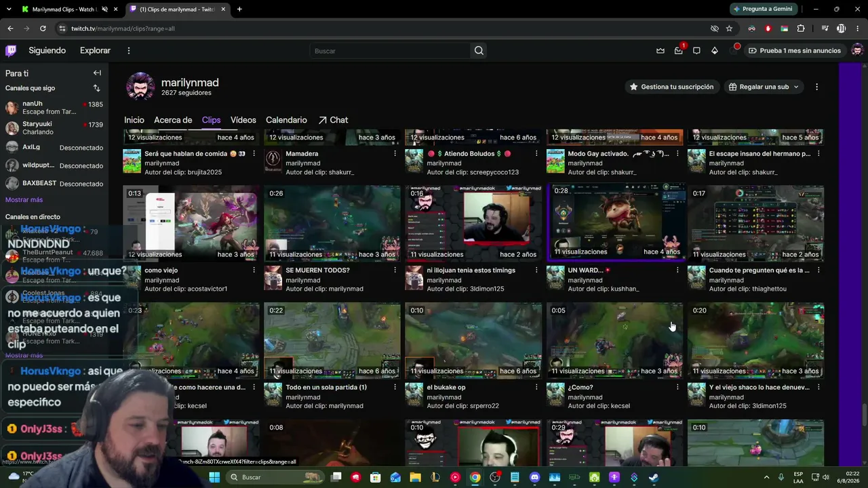Click Pregunta a Gemini

tap(762, 9)
